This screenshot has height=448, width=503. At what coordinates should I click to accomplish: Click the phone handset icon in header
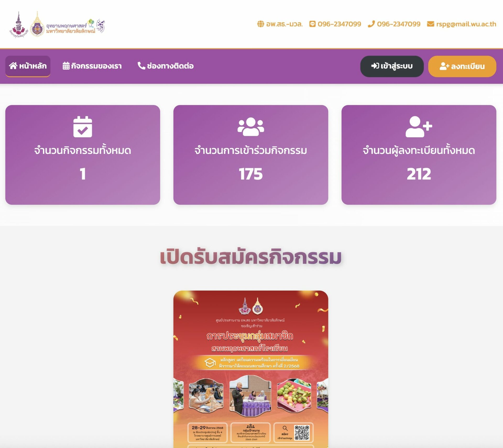tap(371, 24)
